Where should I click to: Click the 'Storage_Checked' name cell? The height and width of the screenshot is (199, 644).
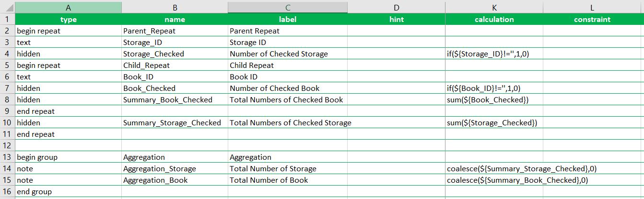coord(175,54)
